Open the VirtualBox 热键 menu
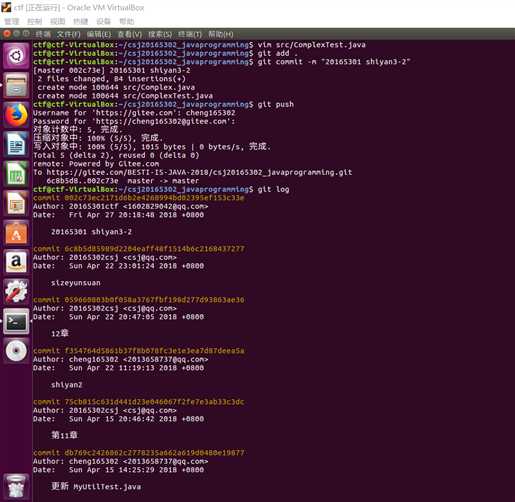The height and width of the screenshot is (502, 515). [81, 22]
